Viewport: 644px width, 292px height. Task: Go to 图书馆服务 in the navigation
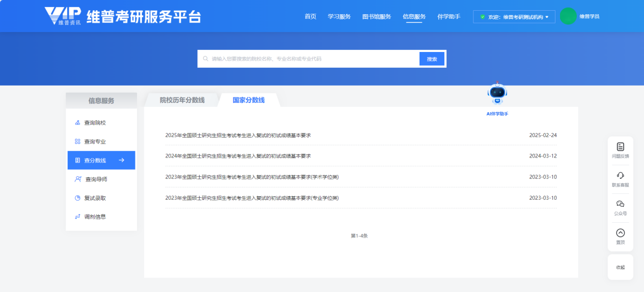coord(376,17)
